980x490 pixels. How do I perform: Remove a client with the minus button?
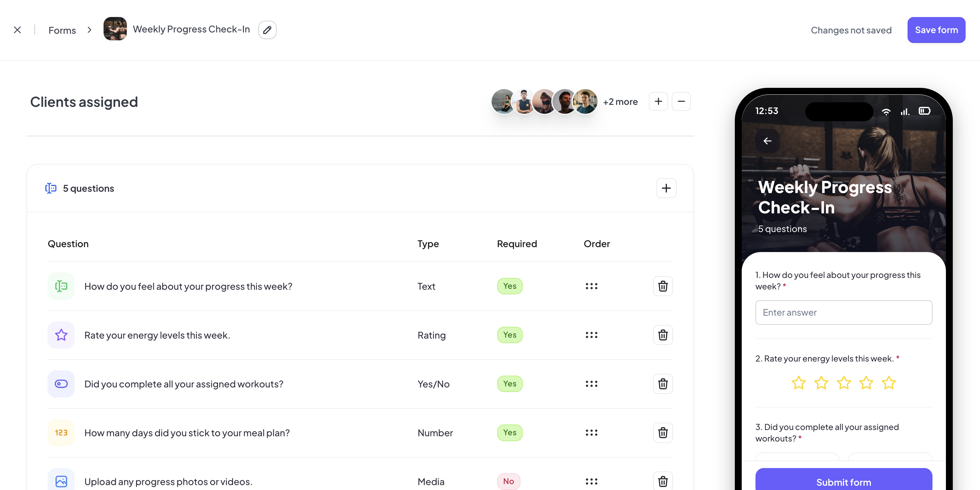click(681, 102)
